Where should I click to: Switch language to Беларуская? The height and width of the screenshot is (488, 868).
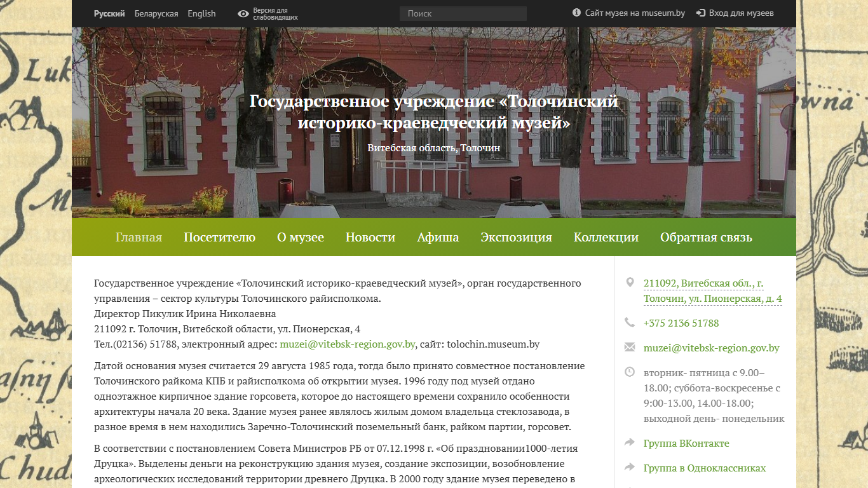[156, 13]
